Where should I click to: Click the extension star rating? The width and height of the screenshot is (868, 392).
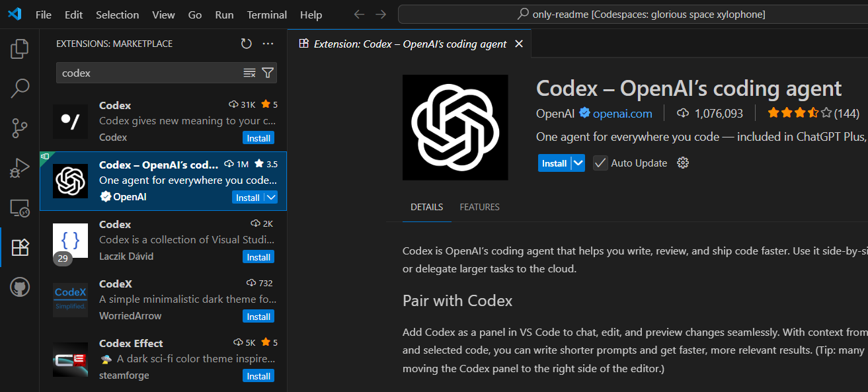799,113
